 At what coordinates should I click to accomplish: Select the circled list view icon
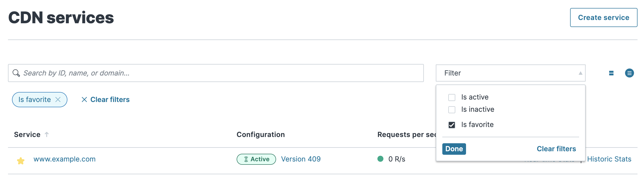click(x=629, y=73)
